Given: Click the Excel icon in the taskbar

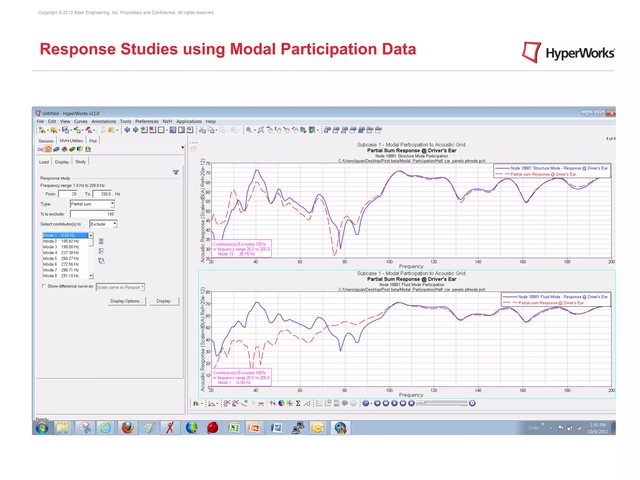Looking at the screenshot, I should (233, 427).
